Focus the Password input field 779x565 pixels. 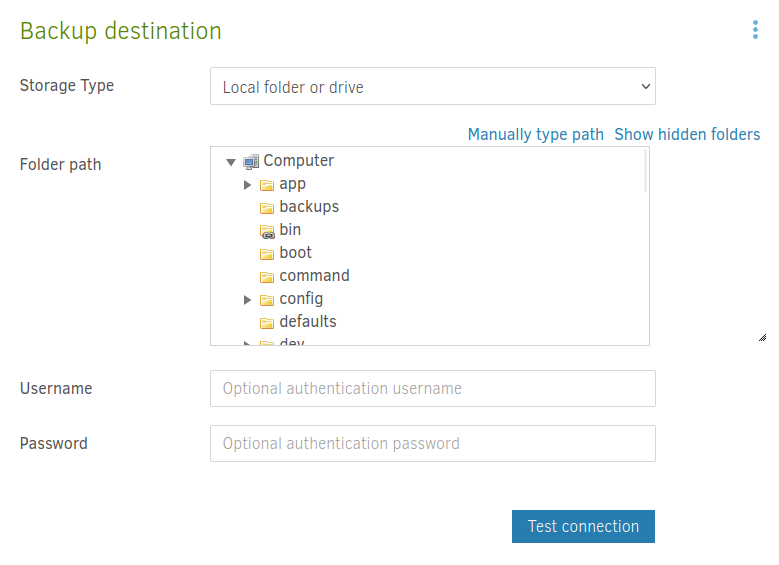(x=432, y=444)
